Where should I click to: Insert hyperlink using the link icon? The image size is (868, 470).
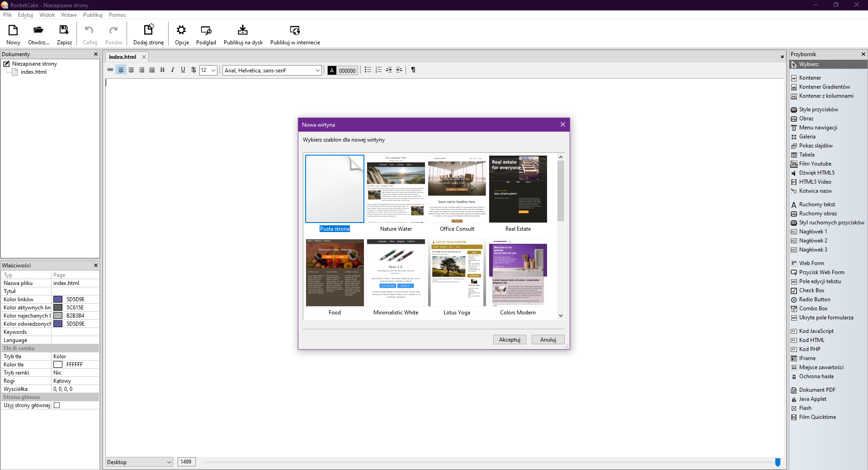[x=110, y=70]
